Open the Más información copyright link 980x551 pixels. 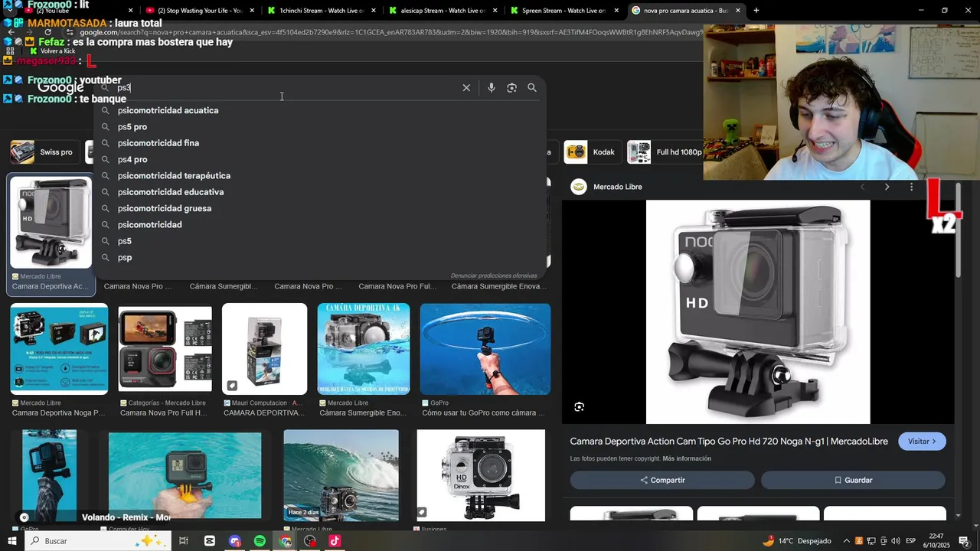[x=687, y=458]
